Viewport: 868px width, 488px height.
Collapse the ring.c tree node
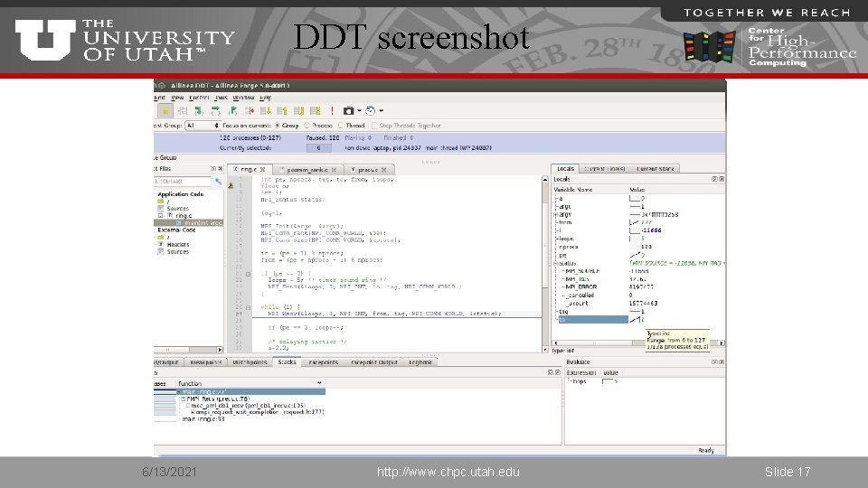(x=161, y=216)
